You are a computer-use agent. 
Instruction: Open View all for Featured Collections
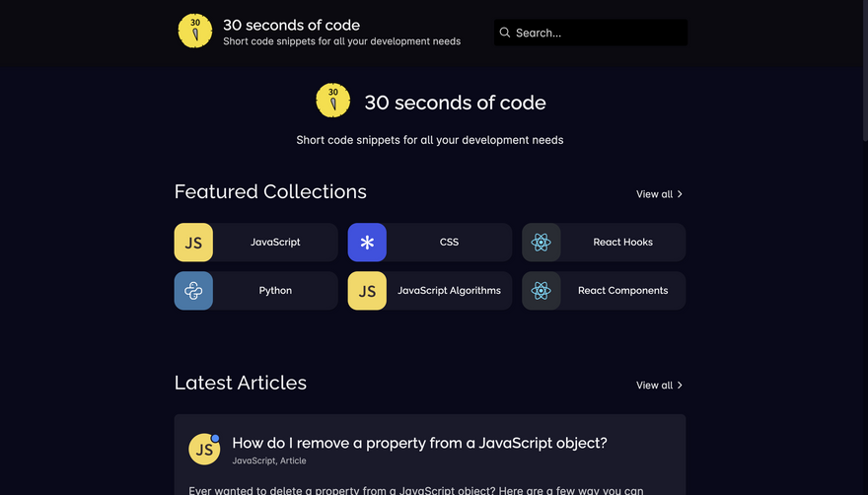coord(659,194)
